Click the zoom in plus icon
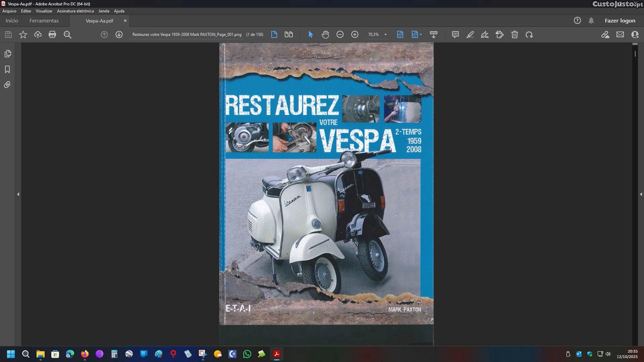The image size is (644, 362). click(x=355, y=35)
